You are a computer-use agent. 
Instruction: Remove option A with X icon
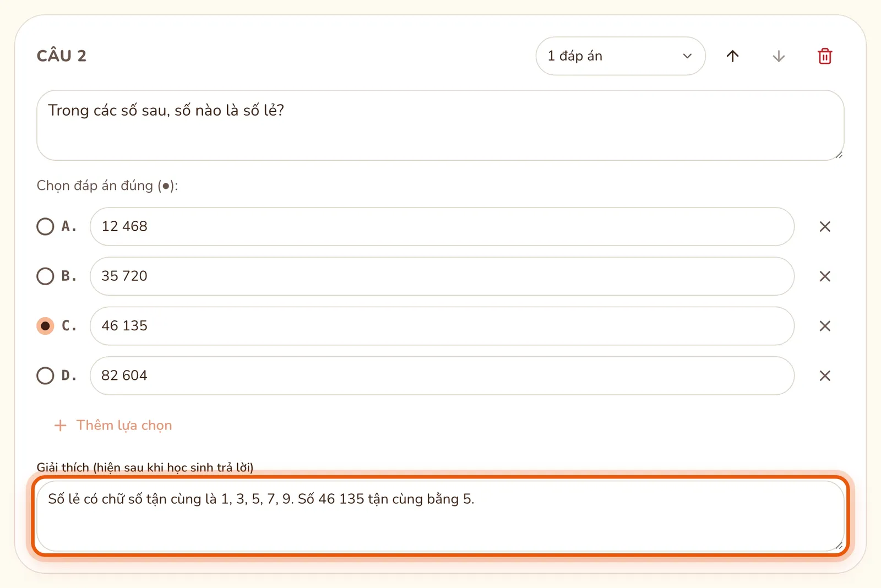point(825,227)
